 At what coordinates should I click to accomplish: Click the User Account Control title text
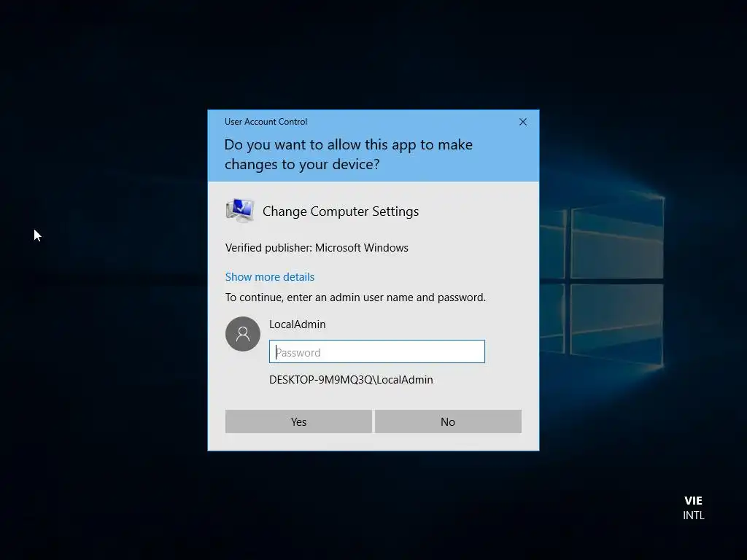266,122
